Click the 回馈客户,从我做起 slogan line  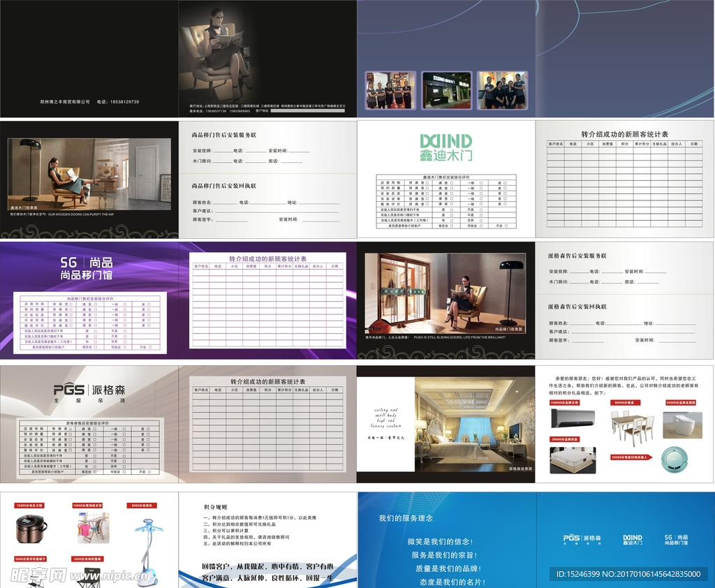[x=267, y=566]
